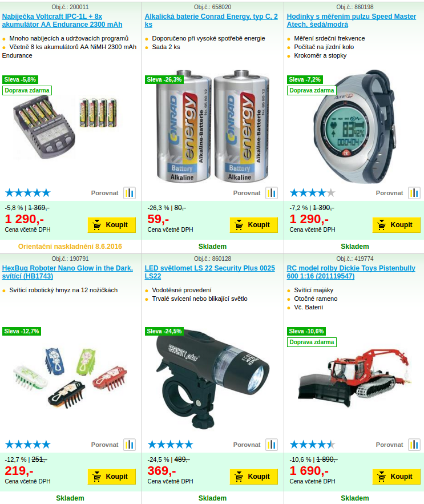The height and width of the screenshot is (504, 424).
Task: Open Hodinky s měřením pulzu Speed Master link
Action: pyautogui.click(x=352, y=20)
